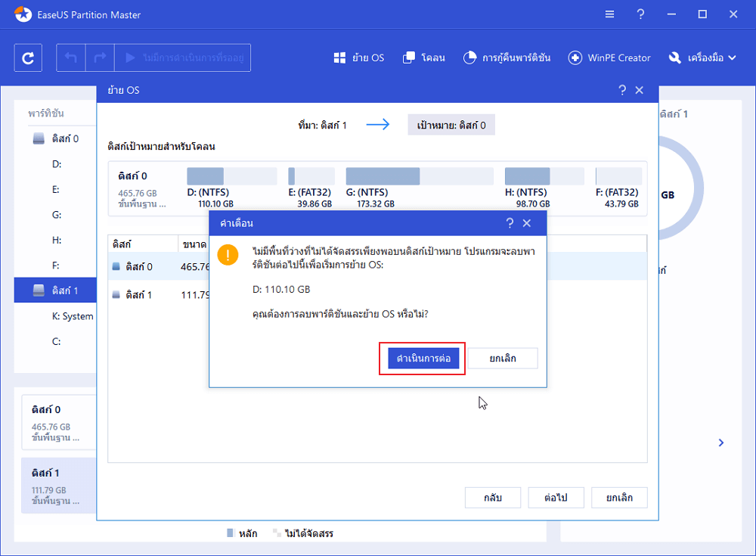Screen dimensions: 756x556
Task: Click the execute pending operations play button
Action: point(182,58)
